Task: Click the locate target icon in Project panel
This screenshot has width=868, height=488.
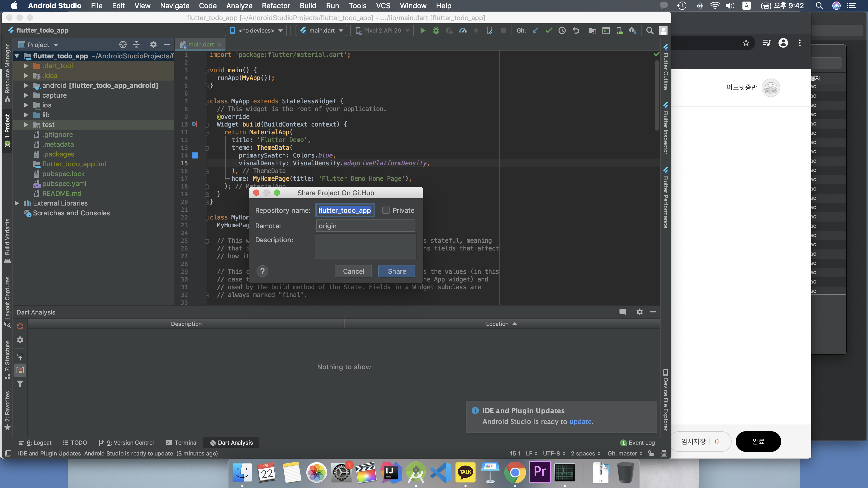Action: pos(123,45)
